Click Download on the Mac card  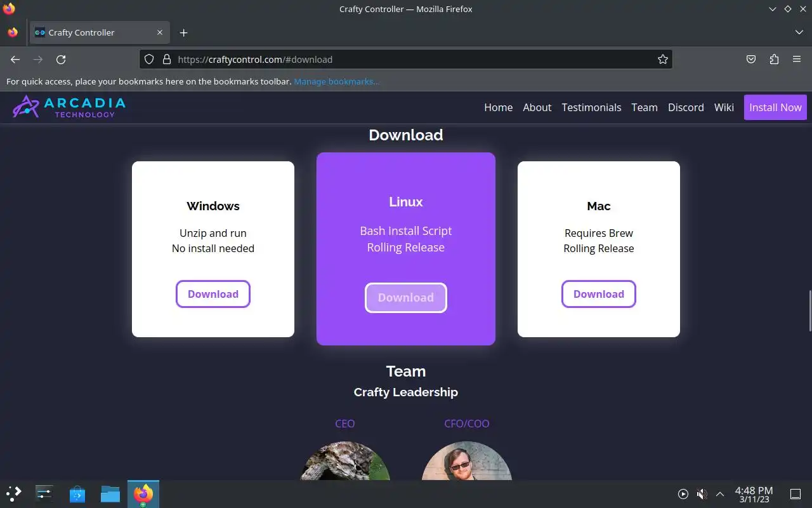[599, 294]
